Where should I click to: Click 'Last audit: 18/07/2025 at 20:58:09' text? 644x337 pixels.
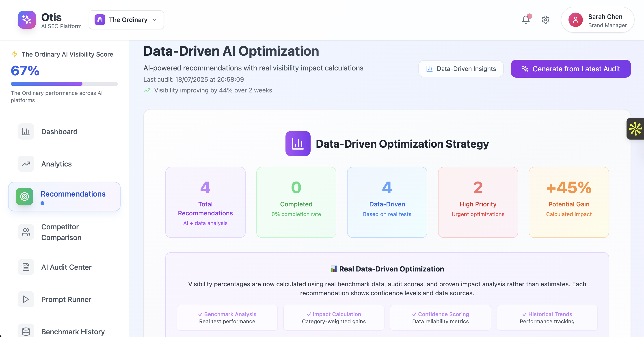(194, 79)
